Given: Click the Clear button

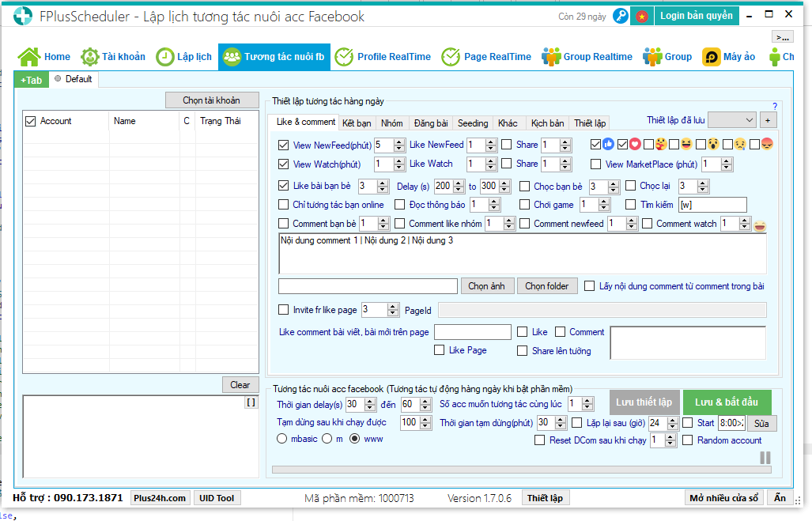Looking at the screenshot, I should click(x=240, y=385).
